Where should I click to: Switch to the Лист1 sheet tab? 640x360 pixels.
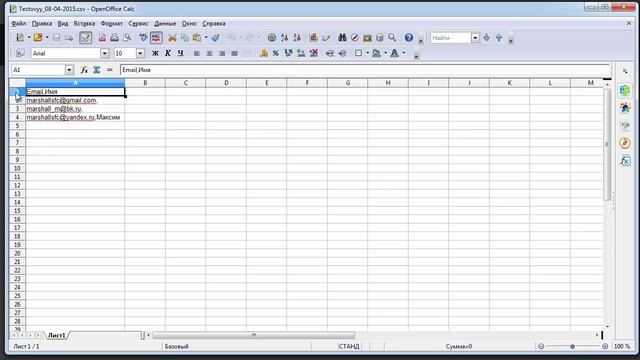coord(57,335)
